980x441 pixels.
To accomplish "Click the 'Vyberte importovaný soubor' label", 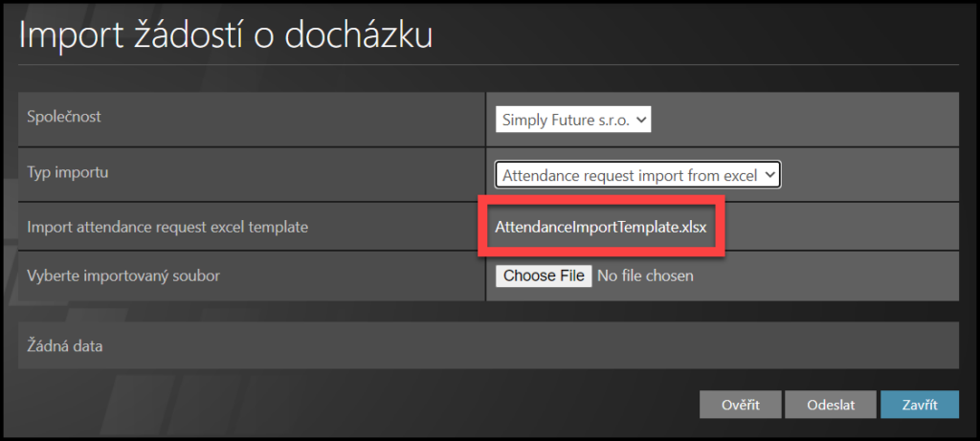I will 125,276.
